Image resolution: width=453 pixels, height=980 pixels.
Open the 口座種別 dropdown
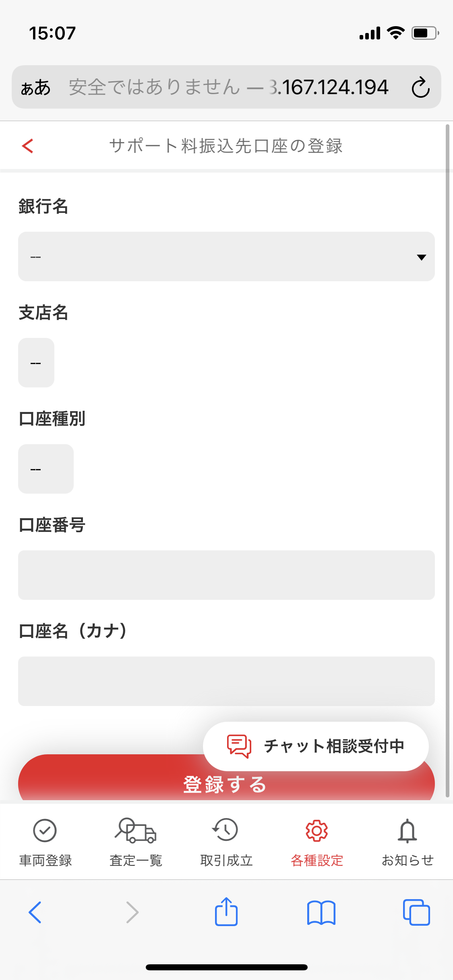(46, 469)
